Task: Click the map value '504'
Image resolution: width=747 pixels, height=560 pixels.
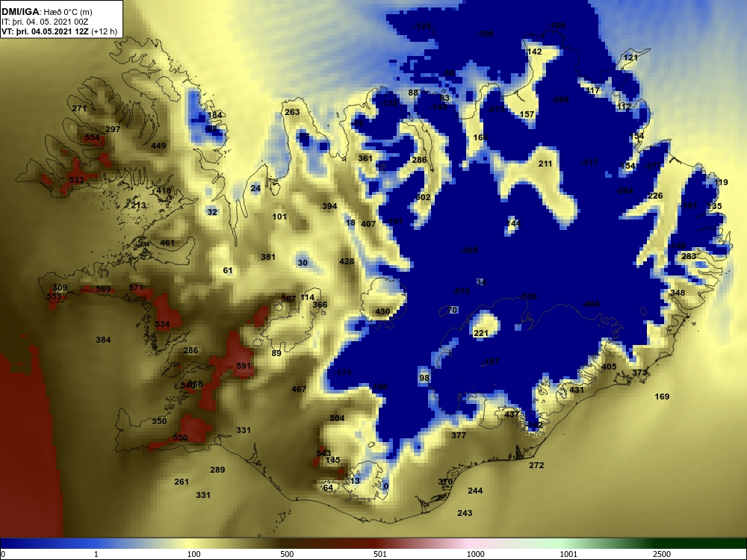Action: (x=337, y=418)
